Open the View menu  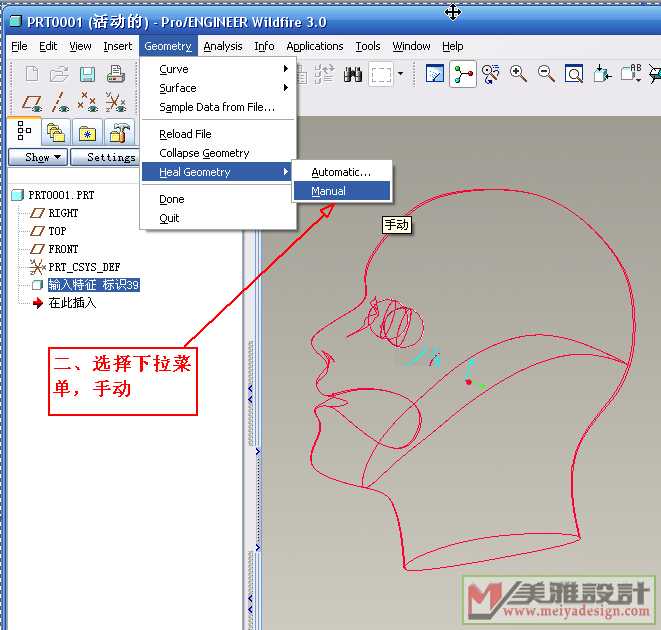coord(80,46)
